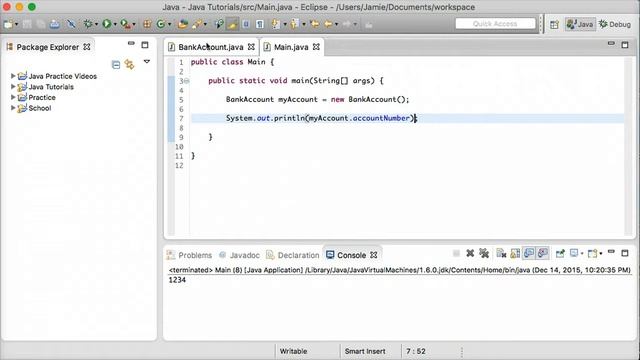The image size is (640, 360).
Task: Close the Main.java tab
Action: pyautogui.click(x=316, y=47)
